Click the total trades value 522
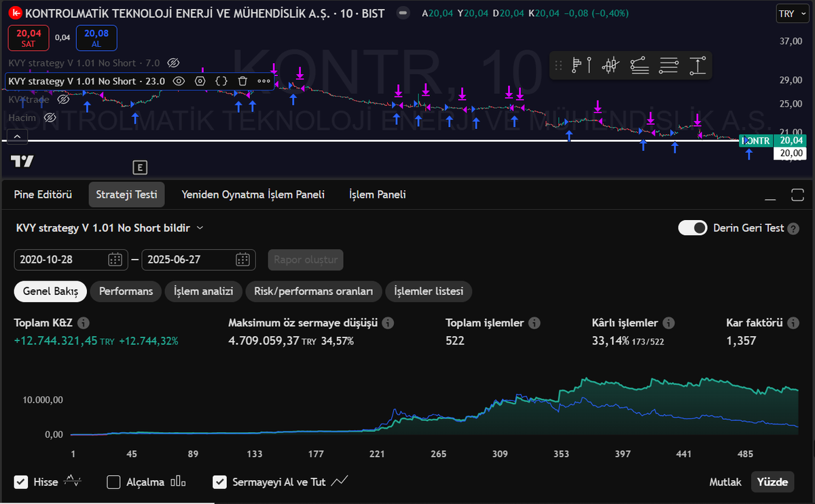This screenshot has height=504, width=815. point(455,341)
